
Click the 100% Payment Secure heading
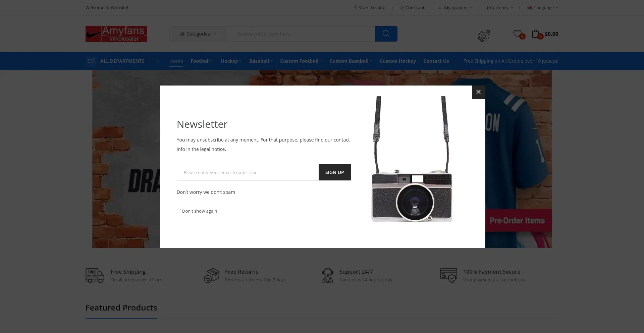coord(492,272)
